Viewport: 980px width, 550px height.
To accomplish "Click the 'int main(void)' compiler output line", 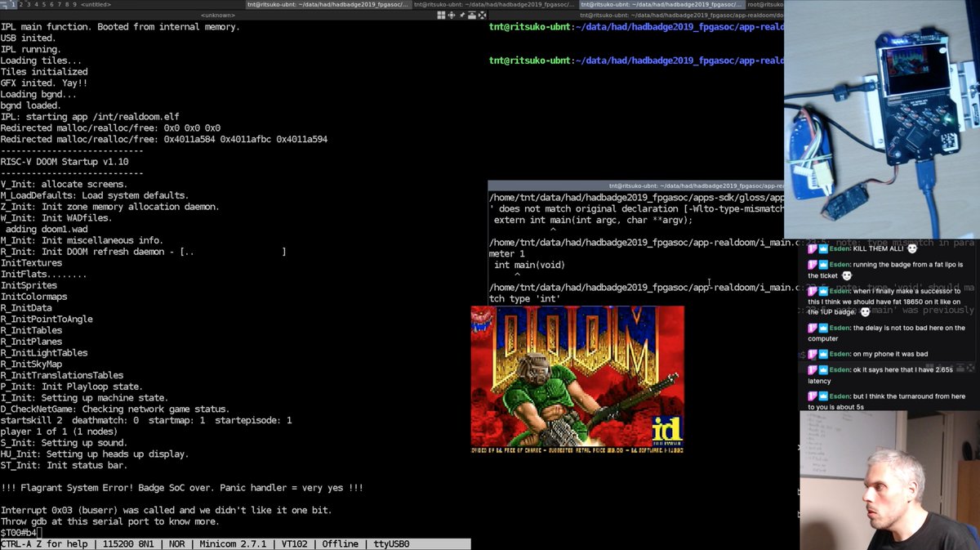I will point(529,265).
